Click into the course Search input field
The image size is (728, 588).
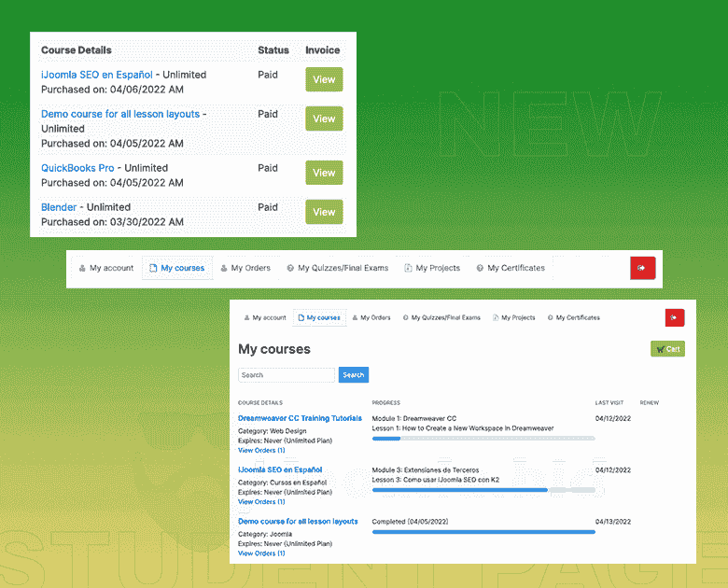(286, 375)
